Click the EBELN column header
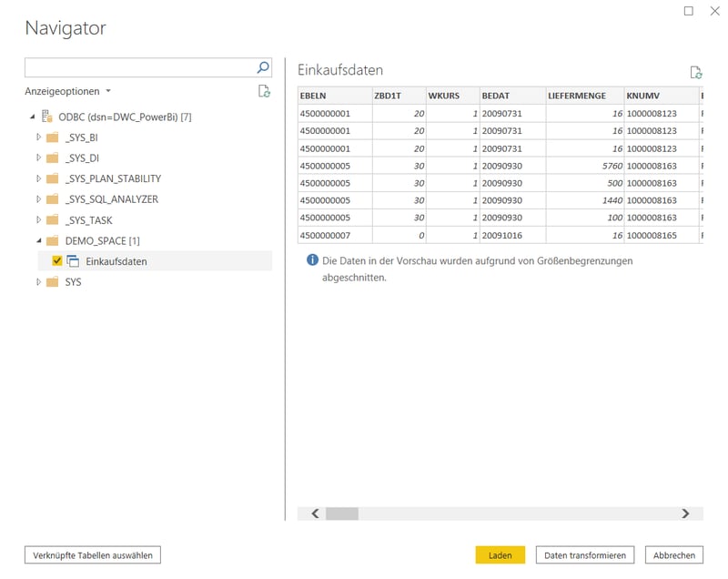Image resolution: width=728 pixels, height=579 pixels. tap(335, 96)
